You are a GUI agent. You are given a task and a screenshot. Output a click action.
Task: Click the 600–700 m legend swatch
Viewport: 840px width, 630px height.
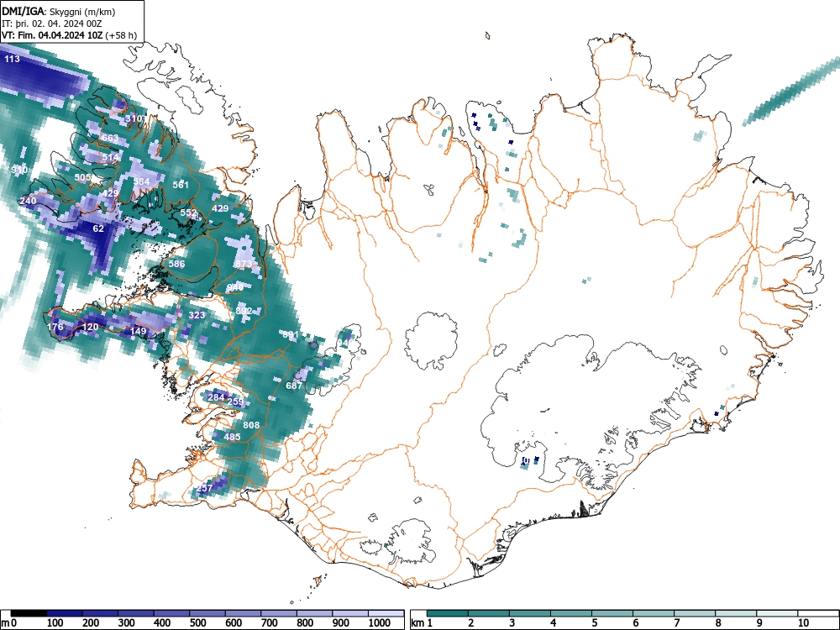[x=244, y=613]
